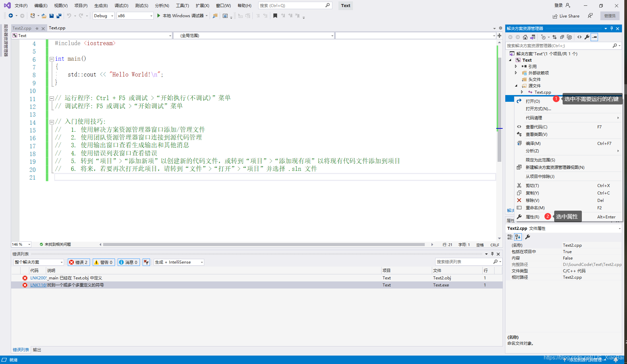Choose 打开(O) in the context menu
Image resolution: width=627 pixels, height=364 pixels.
[568, 101]
